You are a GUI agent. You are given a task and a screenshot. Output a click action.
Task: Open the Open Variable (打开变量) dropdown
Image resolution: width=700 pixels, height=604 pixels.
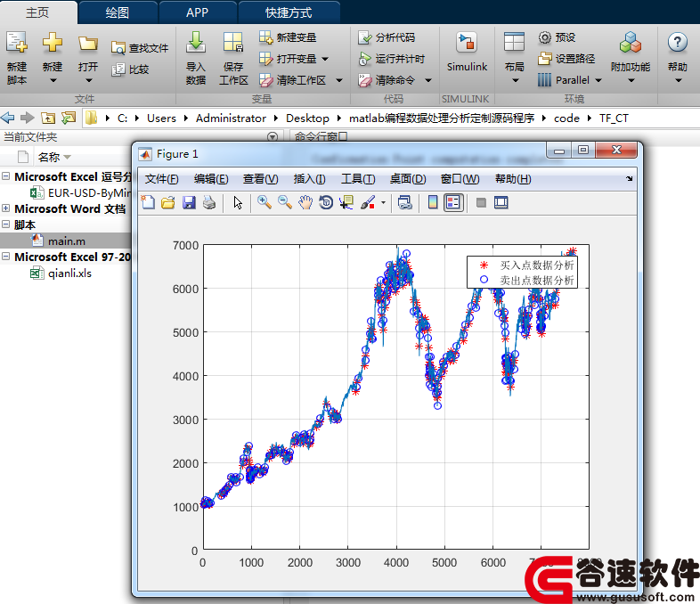[x=325, y=59]
